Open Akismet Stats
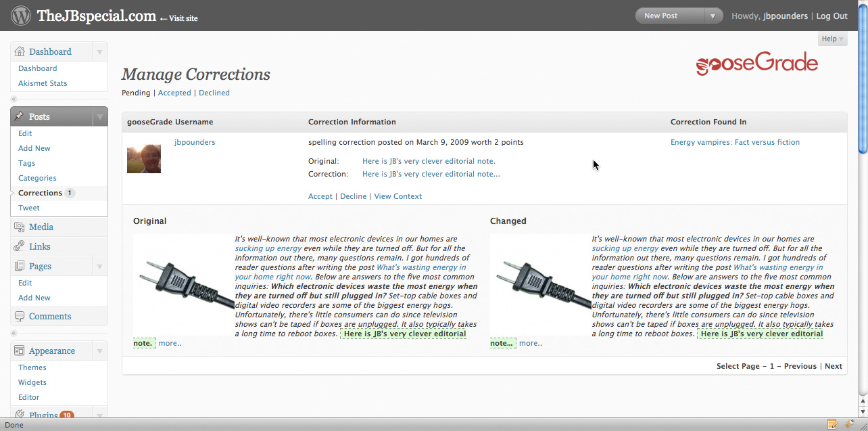The height and width of the screenshot is (431, 868). pos(43,83)
